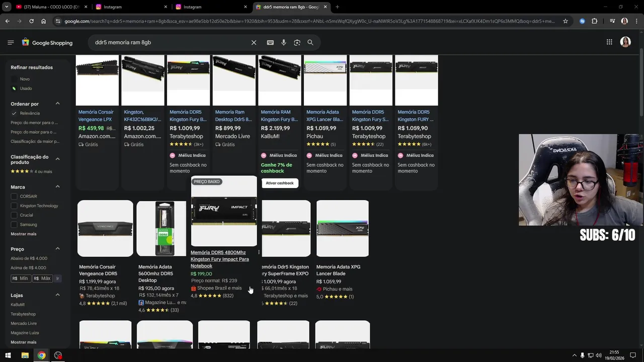Open the Google apps grid
644x362 pixels.
coord(609,42)
